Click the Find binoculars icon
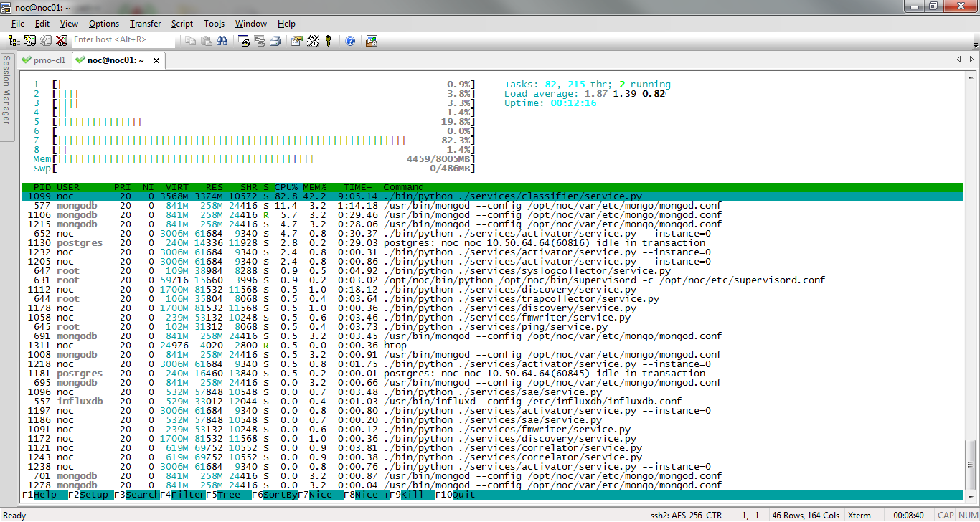Viewport: 980px width, 522px height. (222, 41)
